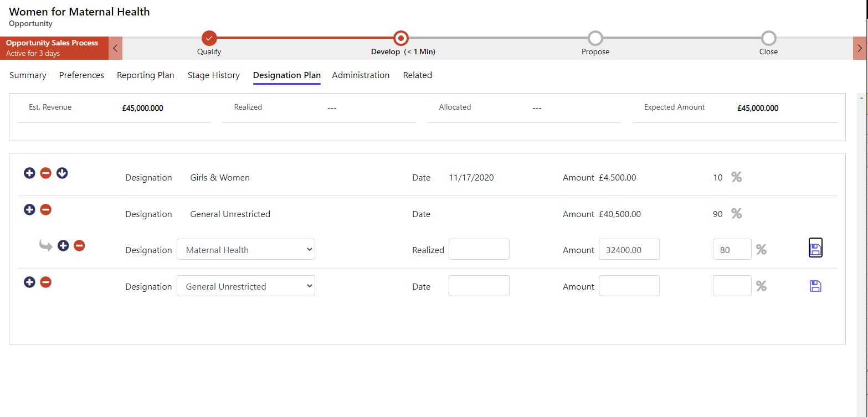Click the percent icon on the last empty row
The image size is (868, 417).
click(762, 286)
